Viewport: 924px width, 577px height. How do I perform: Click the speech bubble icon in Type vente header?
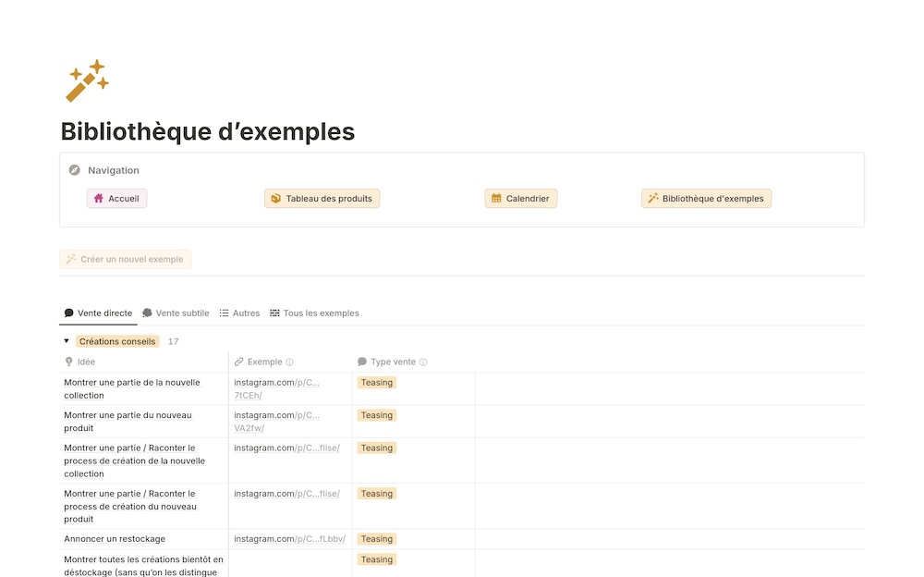[x=362, y=362]
